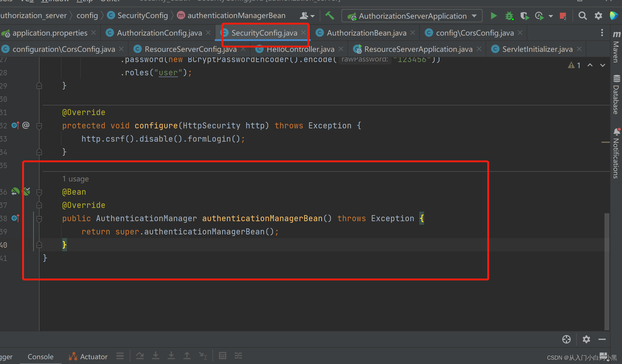The height and width of the screenshot is (364, 622).
Task: Click the warning indicator in editor
Action: click(x=574, y=65)
